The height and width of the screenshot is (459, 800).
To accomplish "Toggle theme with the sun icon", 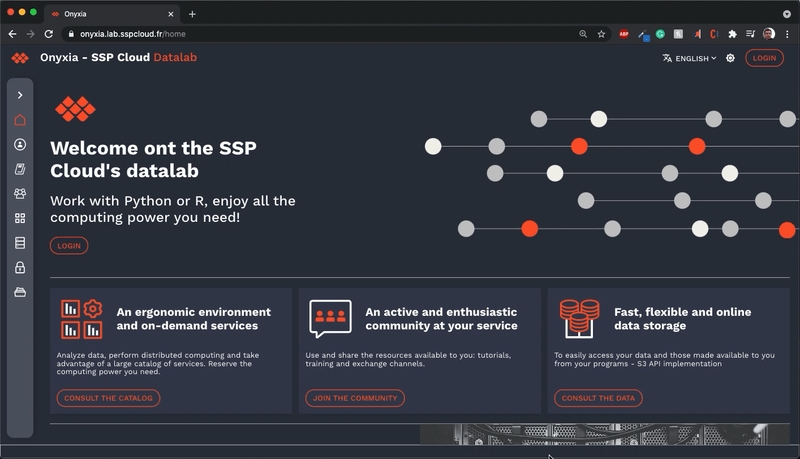I will [x=730, y=58].
